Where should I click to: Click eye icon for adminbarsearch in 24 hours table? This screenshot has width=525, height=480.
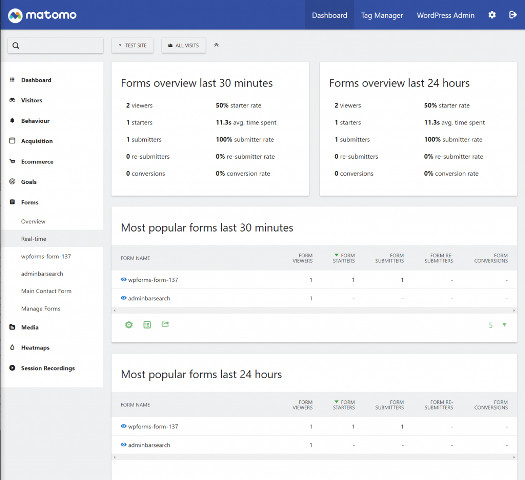click(124, 445)
